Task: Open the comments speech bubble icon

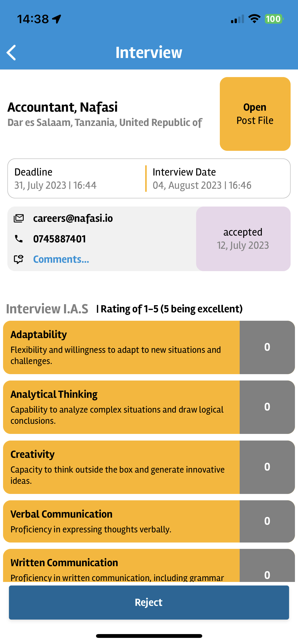Action: click(x=18, y=259)
